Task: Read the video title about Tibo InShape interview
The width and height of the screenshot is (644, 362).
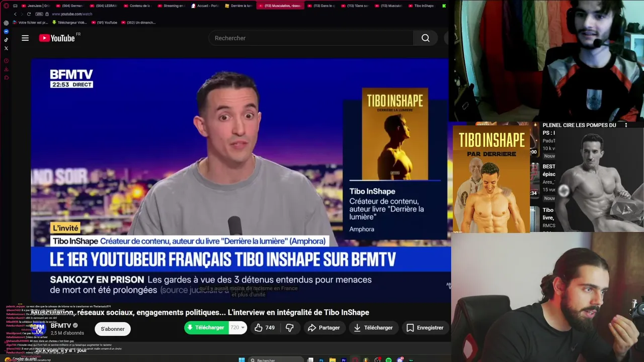Action: click(200, 312)
